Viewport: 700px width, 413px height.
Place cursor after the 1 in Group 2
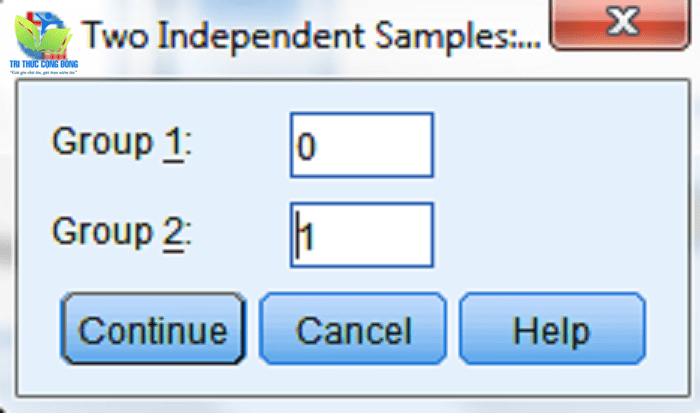pos(313,237)
